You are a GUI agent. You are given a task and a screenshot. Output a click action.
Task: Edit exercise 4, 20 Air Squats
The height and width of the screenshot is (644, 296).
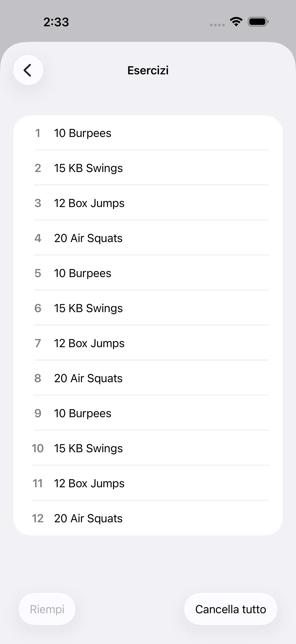coord(148,238)
